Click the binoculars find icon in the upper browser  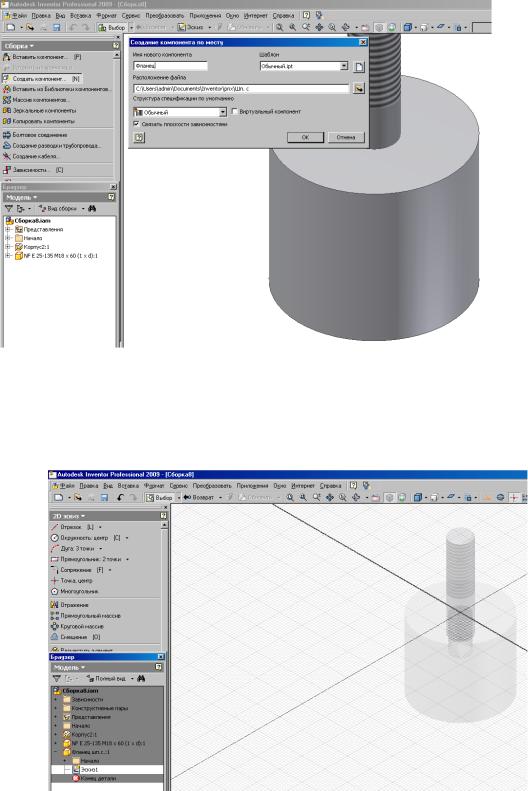[92, 208]
